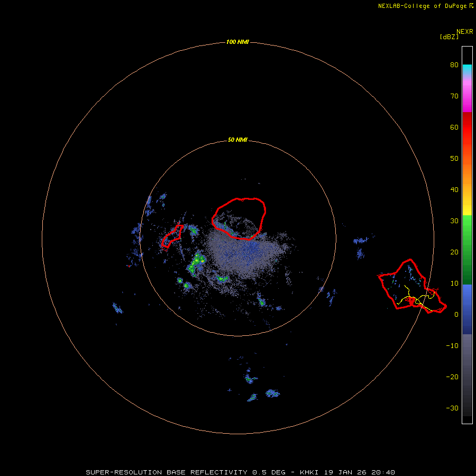Screen dimensions: 476x476
Task: Click the 70 value on the dBZ scale
Action: pos(454,96)
